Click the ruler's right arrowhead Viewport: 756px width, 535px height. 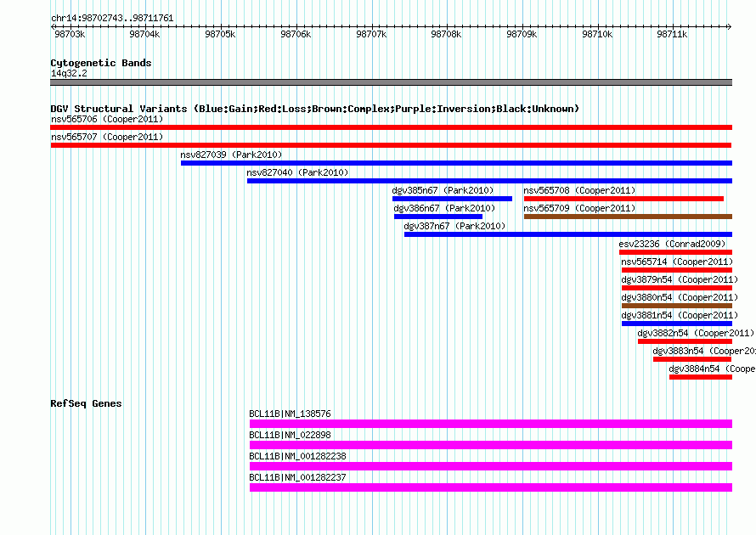[x=730, y=26]
